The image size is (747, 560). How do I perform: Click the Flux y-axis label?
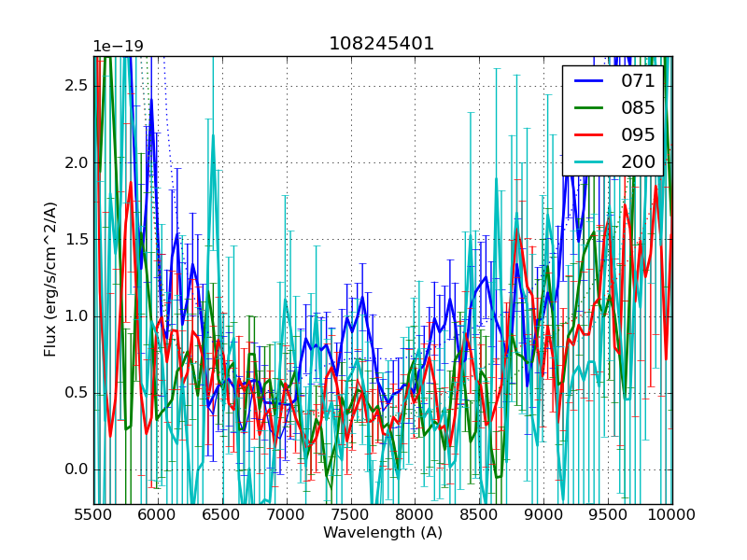[x=50, y=278]
